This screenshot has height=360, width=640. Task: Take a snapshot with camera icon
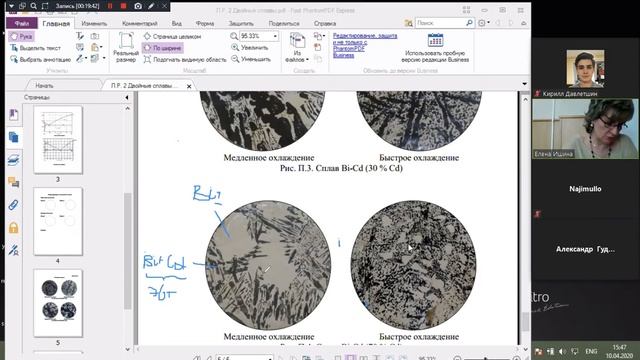tap(138, 6)
